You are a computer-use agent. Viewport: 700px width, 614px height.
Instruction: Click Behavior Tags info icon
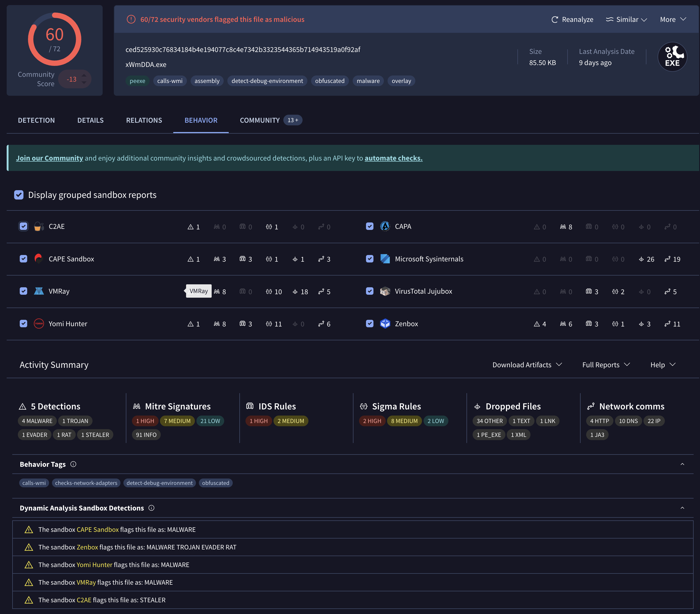point(73,464)
